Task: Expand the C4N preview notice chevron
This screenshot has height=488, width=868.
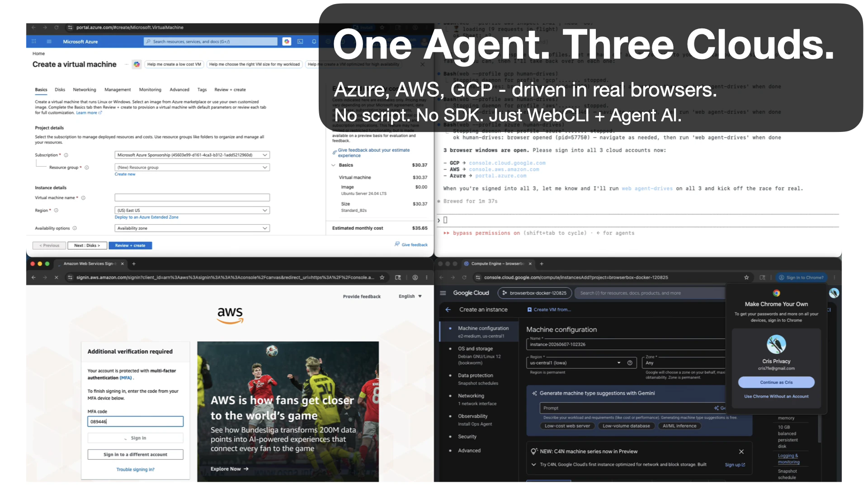Action: 533,465
